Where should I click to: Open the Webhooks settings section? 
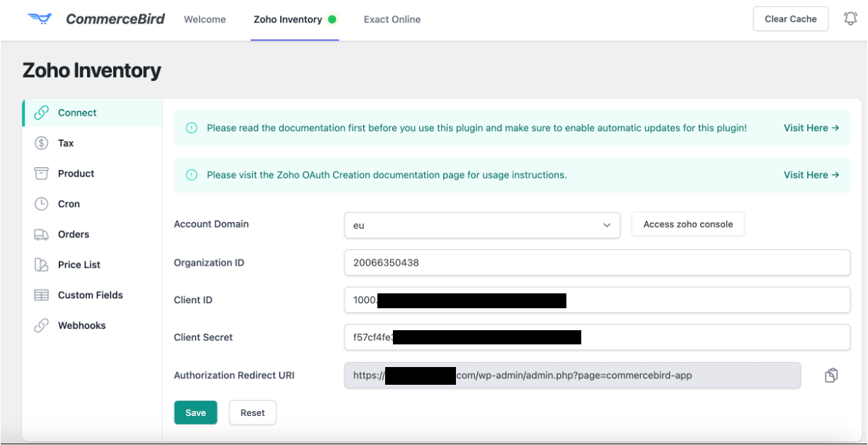click(92, 326)
